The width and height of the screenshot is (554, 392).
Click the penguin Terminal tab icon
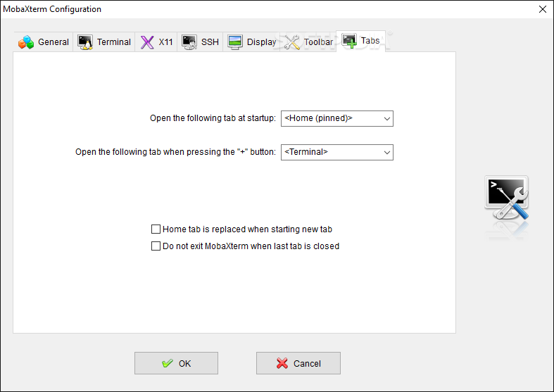pos(85,42)
